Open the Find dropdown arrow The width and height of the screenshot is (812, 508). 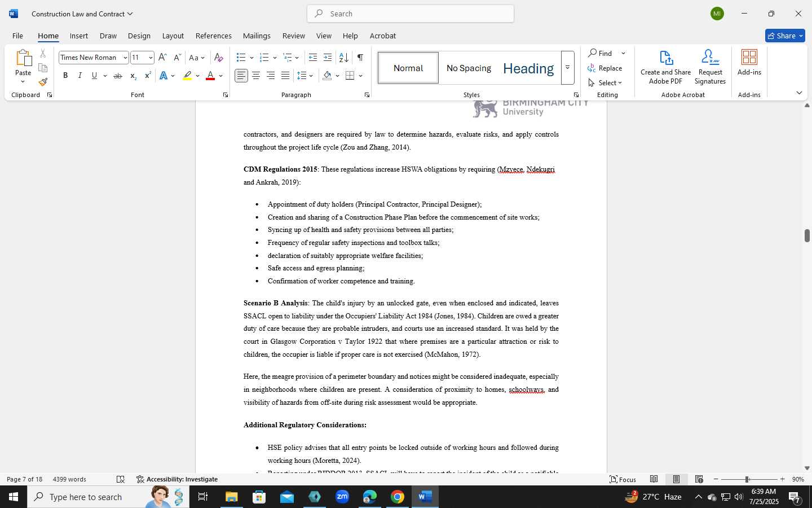pyautogui.click(x=623, y=54)
